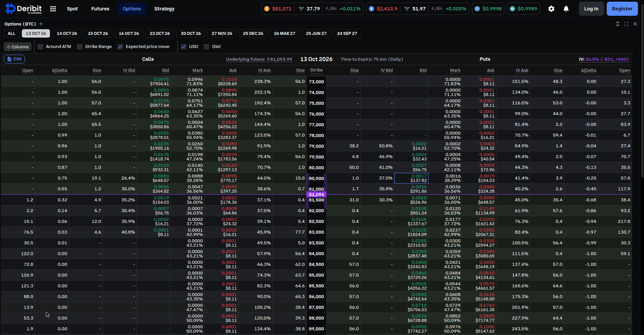Select the 25 JUN 27 expiry tab
644x335 pixels.
coord(316,34)
